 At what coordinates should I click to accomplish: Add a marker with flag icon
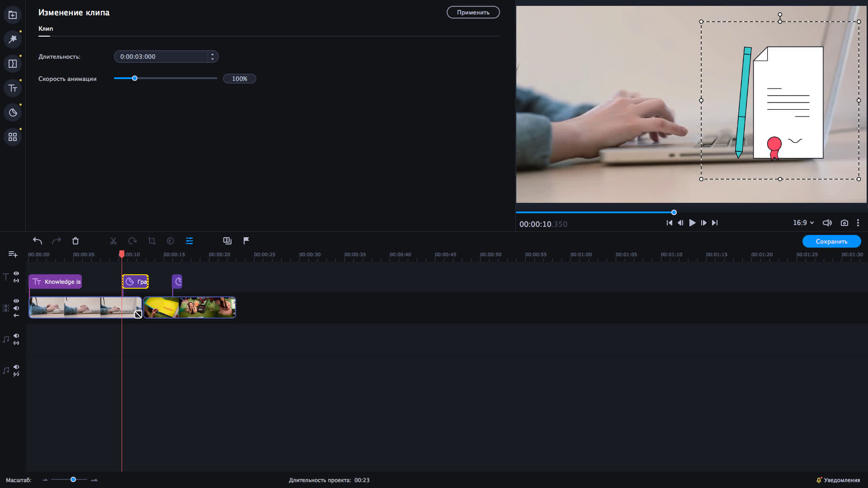(246, 241)
